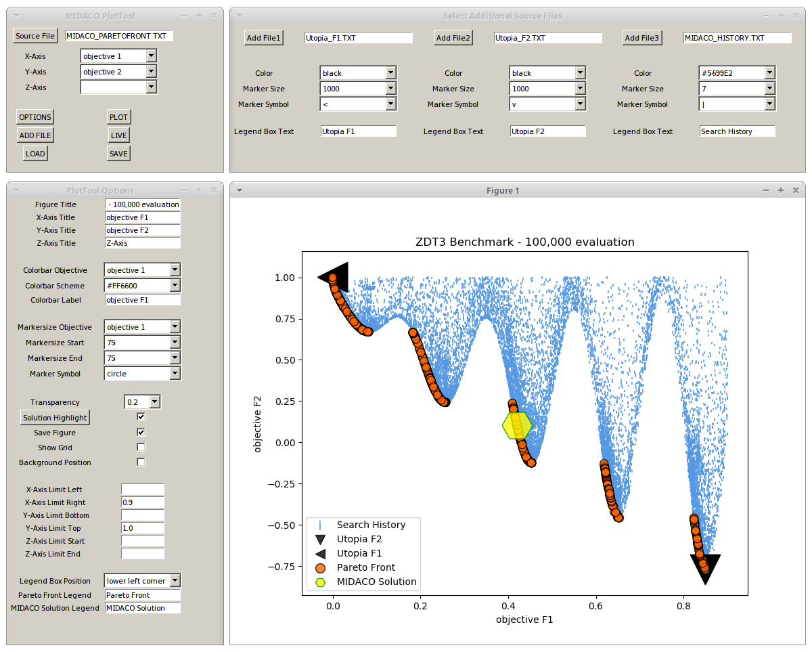Viewport: 812px width, 652px height.
Task: Click the yellow MIDACO Solution hexagon marker
Action: coord(518,425)
